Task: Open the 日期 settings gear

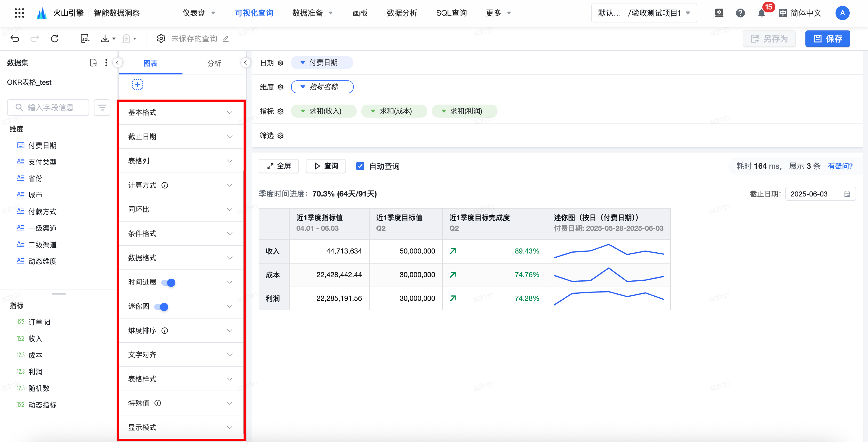Action: (x=280, y=63)
